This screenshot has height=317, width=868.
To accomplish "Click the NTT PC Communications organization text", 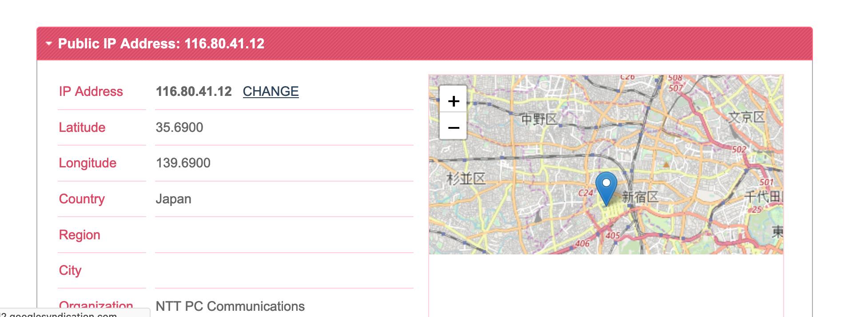I will [230, 306].
